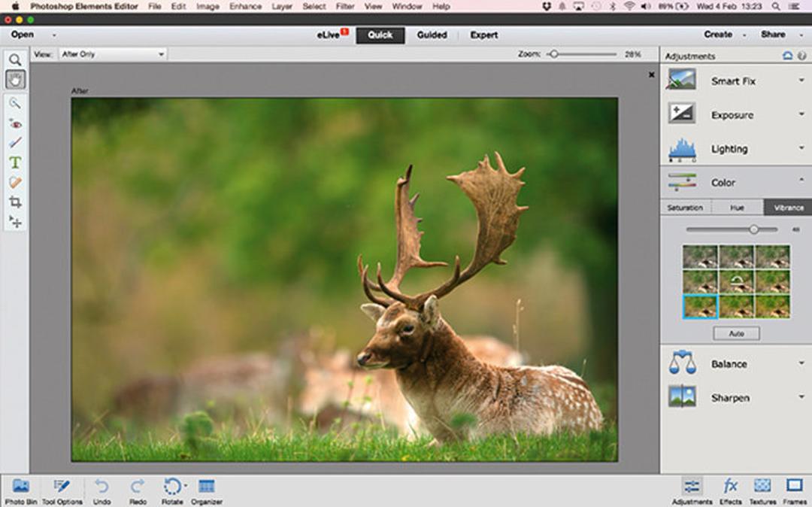Switch to Expert mode tab

(x=483, y=35)
